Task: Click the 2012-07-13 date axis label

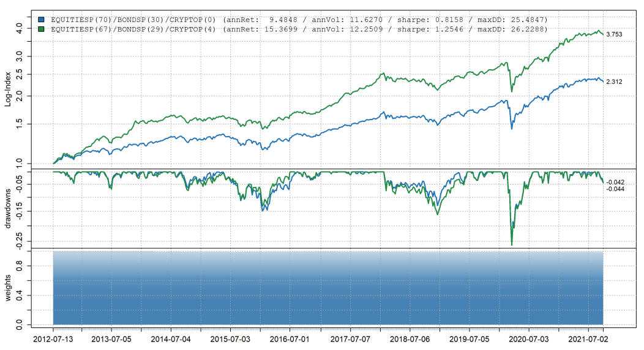Action: (x=53, y=338)
